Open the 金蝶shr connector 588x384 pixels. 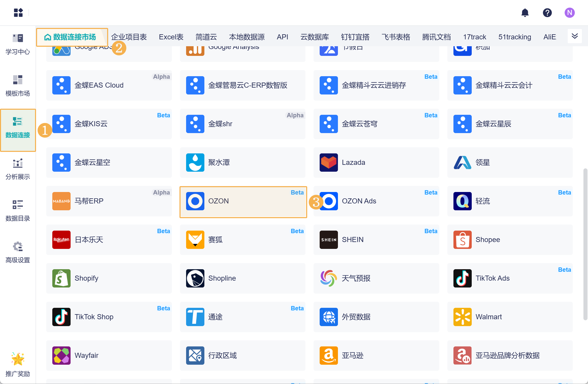[x=243, y=124]
